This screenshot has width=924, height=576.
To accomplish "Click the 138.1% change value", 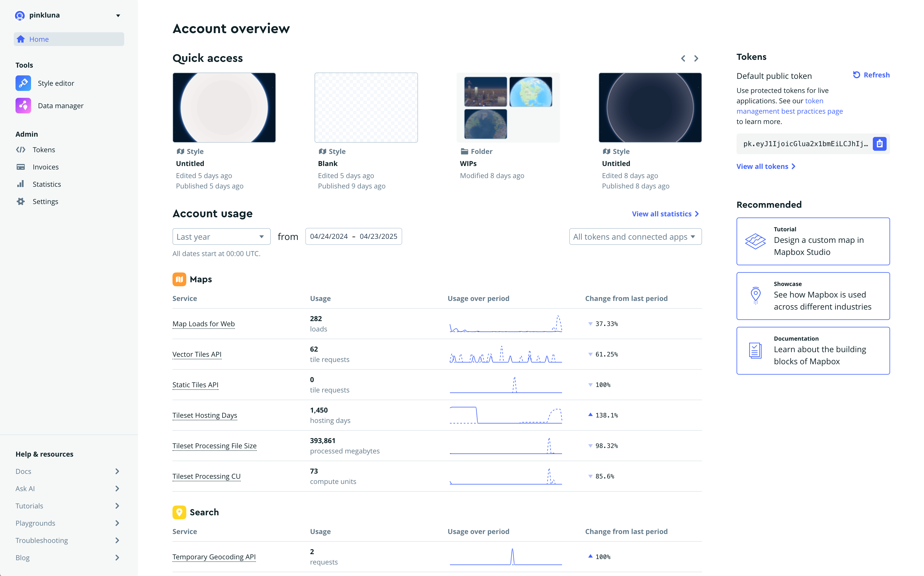I will point(607,415).
